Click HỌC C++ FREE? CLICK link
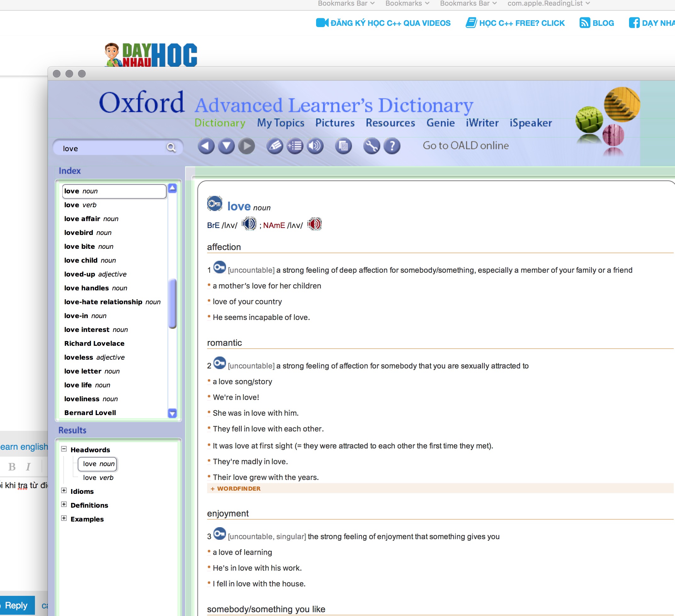This screenshot has width=675, height=616. tap(522, 23)
